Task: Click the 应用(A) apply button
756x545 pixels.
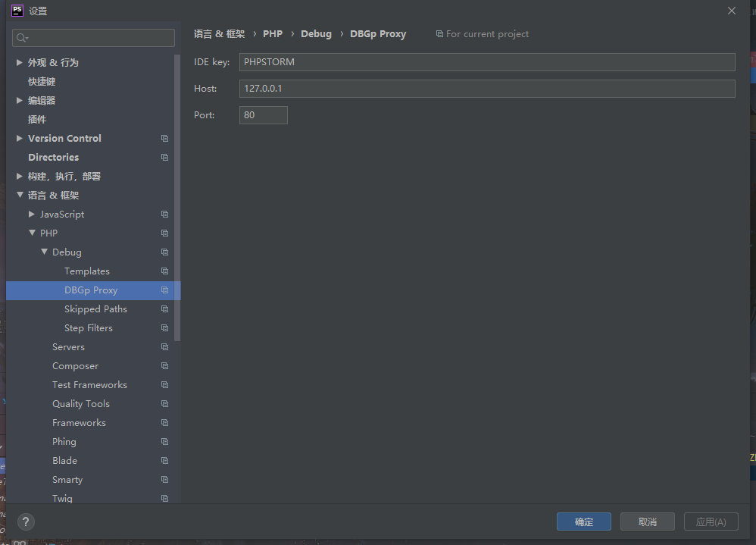Action: (x=711, y=522)
